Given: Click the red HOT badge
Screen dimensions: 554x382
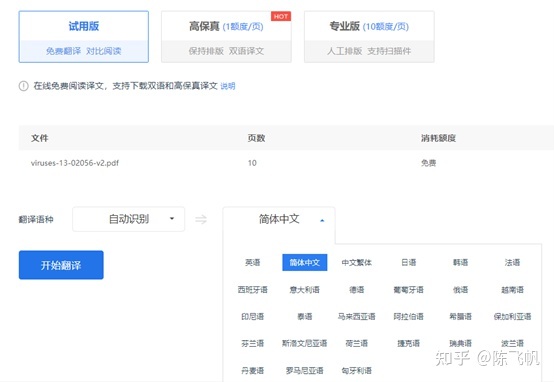Looking at the screenshot, I should click(281, 16).
